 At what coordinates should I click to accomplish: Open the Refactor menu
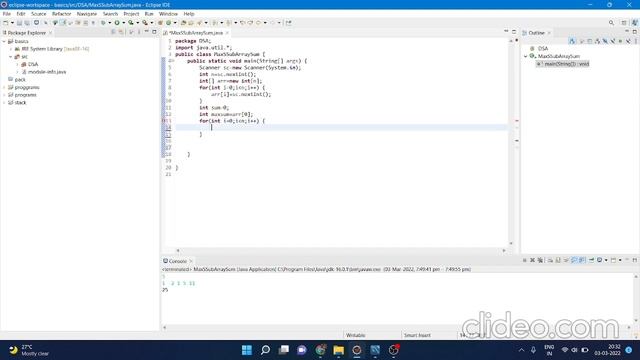[62, 14]
